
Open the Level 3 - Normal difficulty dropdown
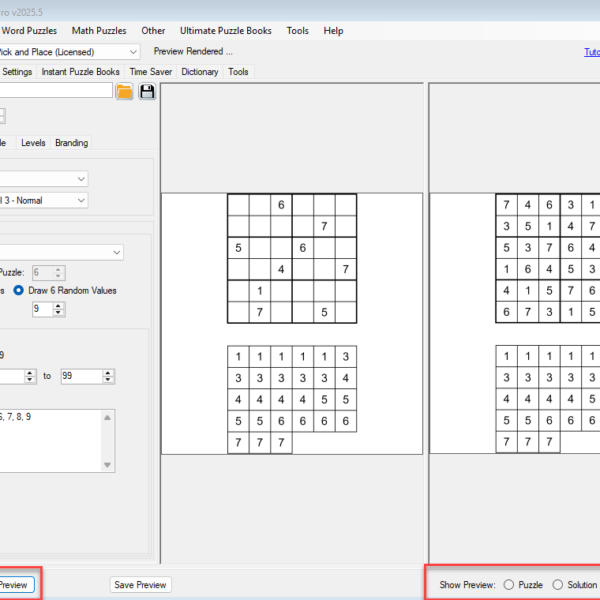(80, 200)
